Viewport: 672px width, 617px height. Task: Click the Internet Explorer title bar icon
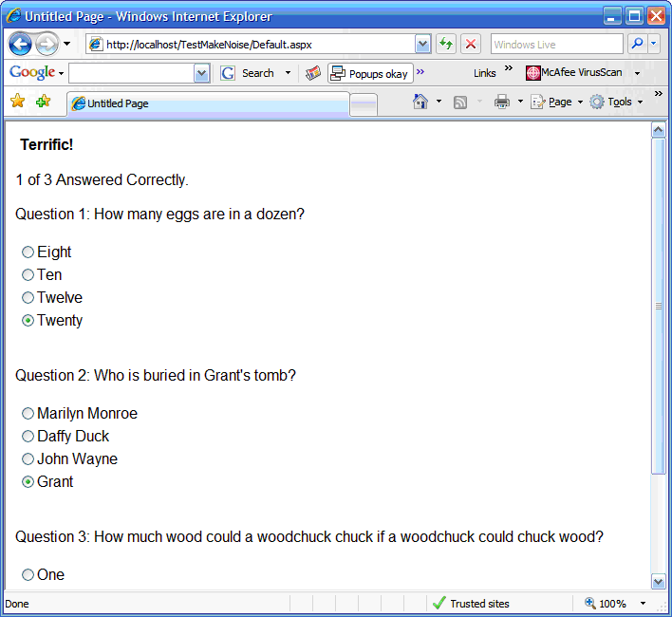pos(13,16)
